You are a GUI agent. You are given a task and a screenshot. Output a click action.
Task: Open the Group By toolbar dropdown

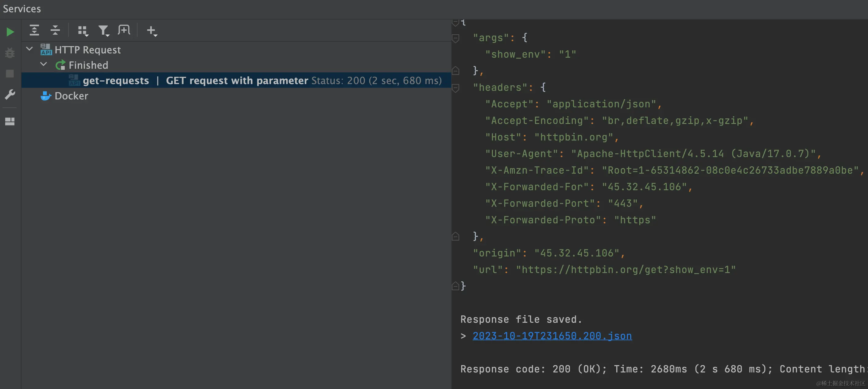[83, 31]
